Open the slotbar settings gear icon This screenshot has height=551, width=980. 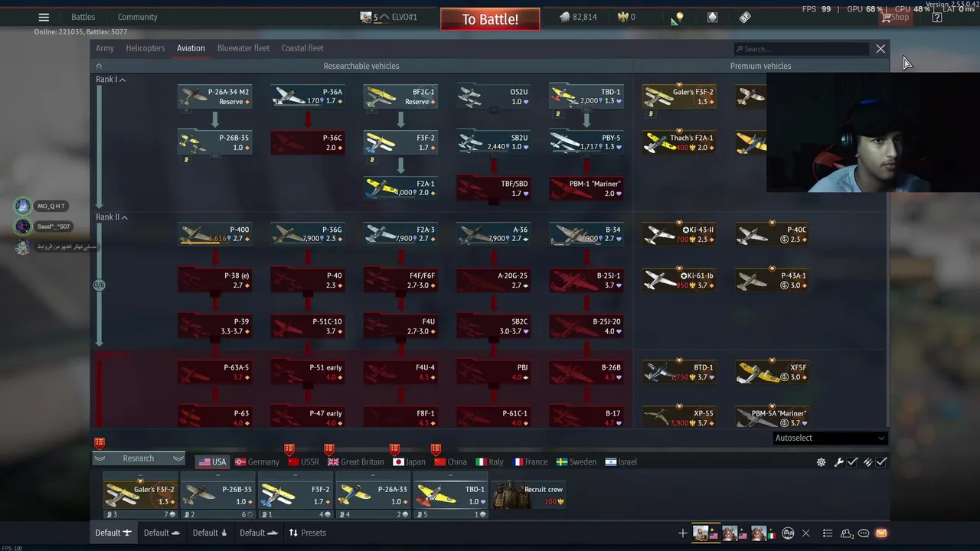(821, 462)
